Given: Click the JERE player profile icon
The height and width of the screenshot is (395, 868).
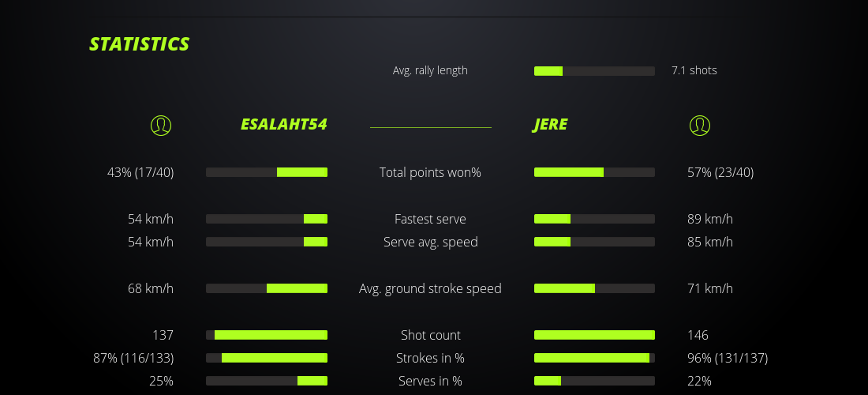Looking at the screenshot, I should 700,125.
